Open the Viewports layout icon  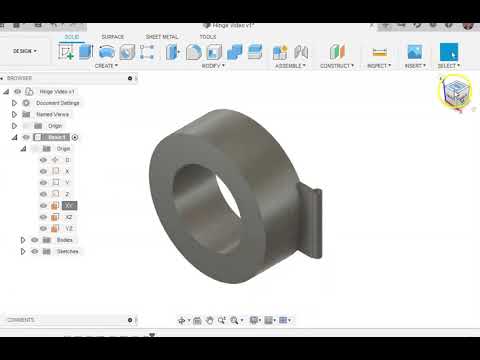[283, 320]
